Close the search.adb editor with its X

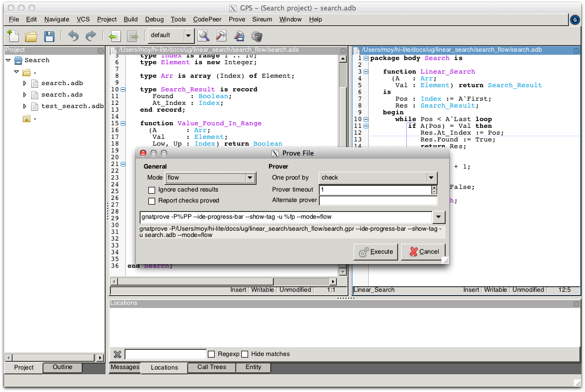pyautogui.click(x=577, y=51)
